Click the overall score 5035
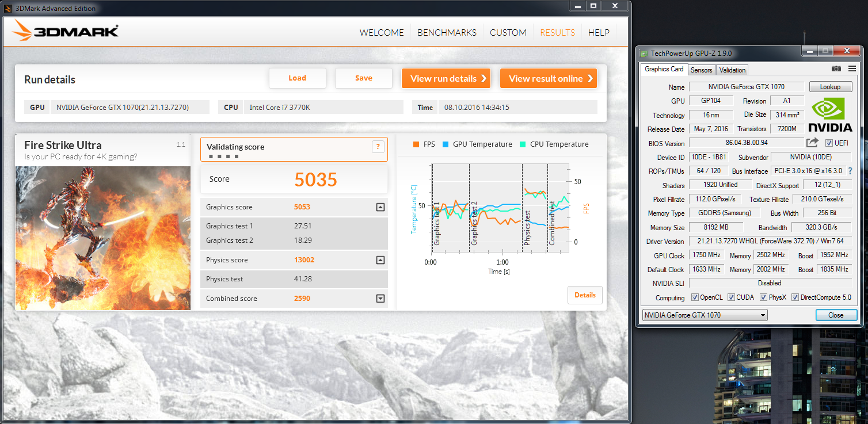 click(315, 179)
